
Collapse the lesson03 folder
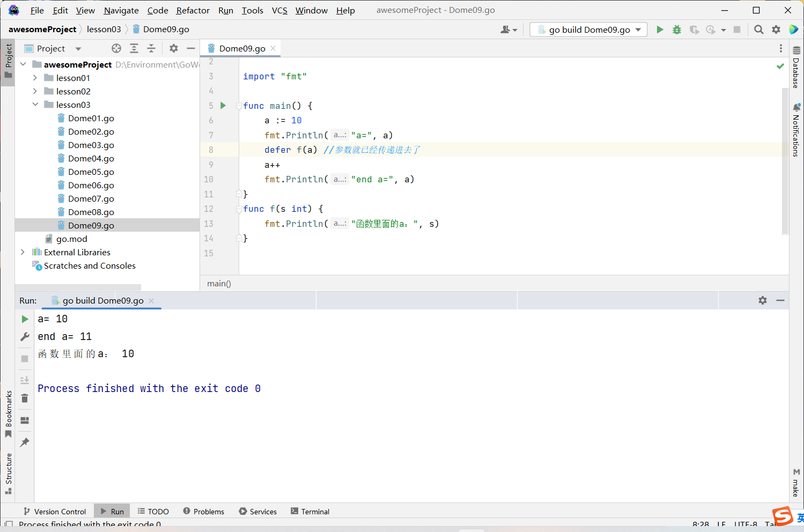[35, 105]
